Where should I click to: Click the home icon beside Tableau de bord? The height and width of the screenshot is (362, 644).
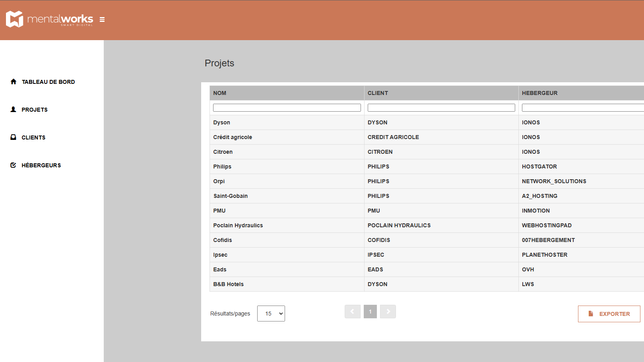14,81
